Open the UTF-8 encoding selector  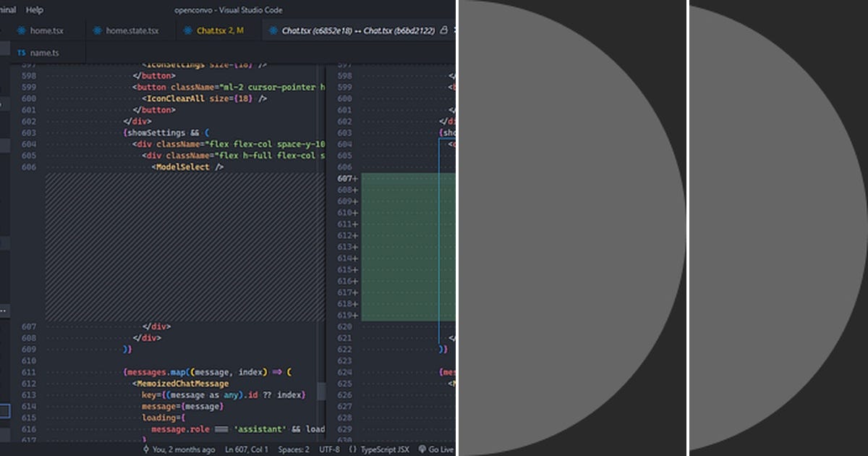point(330,449)
